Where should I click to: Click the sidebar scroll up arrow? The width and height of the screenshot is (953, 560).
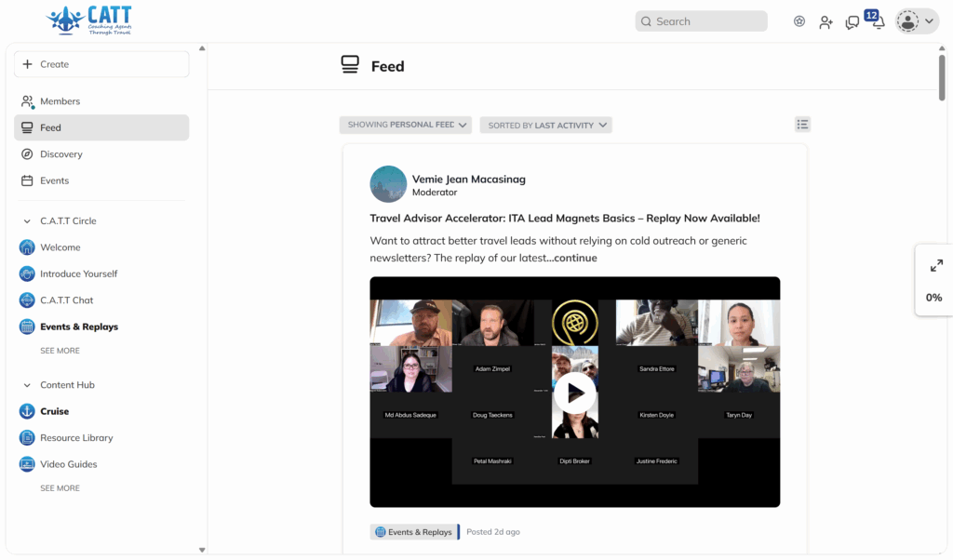tap(202, 48)
